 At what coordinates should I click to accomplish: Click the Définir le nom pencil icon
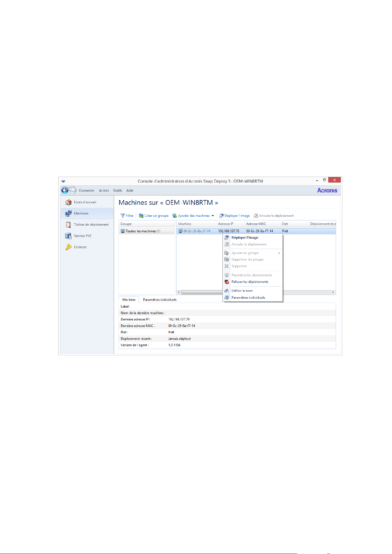click(227, 291)
